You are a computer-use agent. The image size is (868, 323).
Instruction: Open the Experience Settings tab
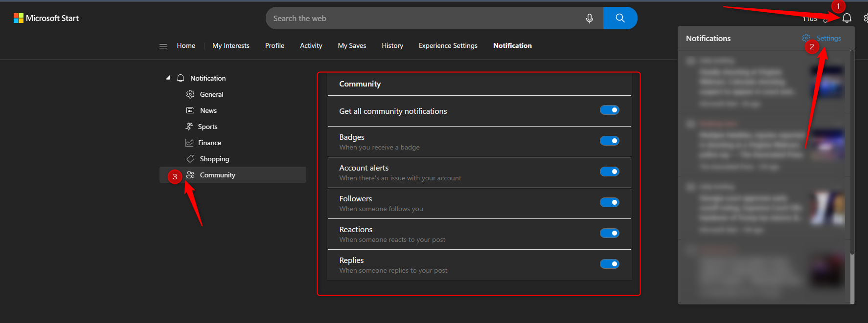coord(448,45)
